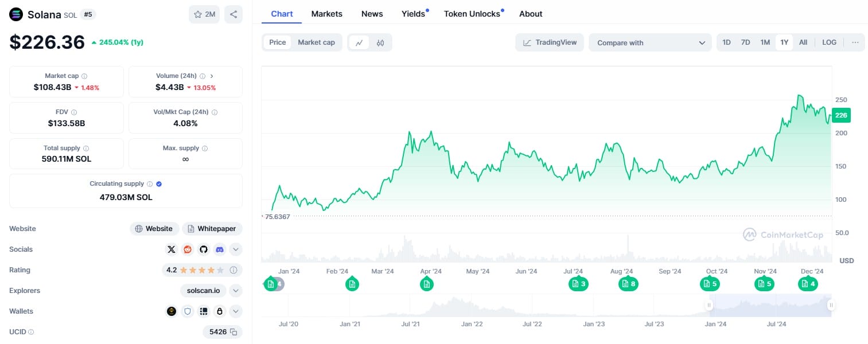Switch chart to Market cap view
Viewport: 868px width, 344px height.
pyautogui.click(x=317, y=42)
